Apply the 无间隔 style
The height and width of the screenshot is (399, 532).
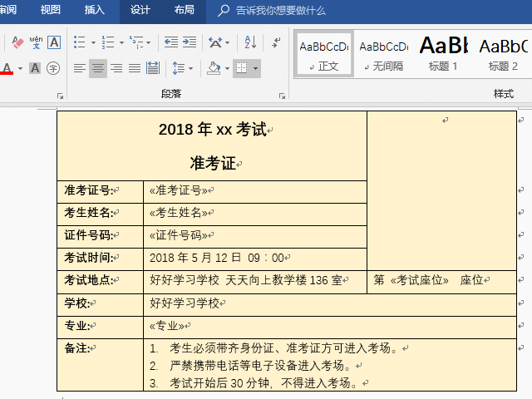[x=384, y=54]
